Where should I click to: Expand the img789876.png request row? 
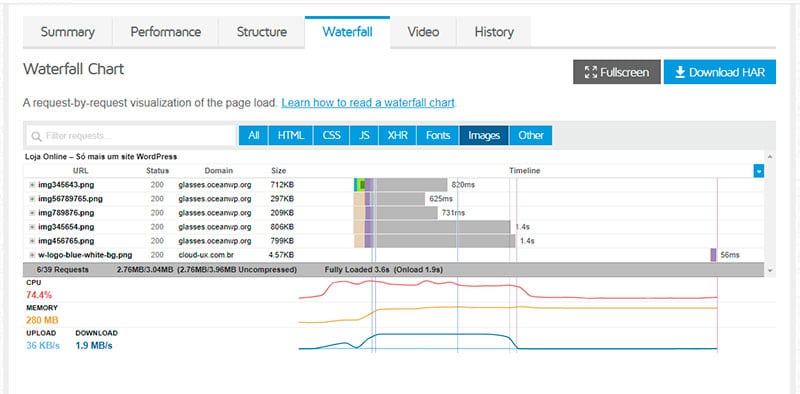click(32, 213)
